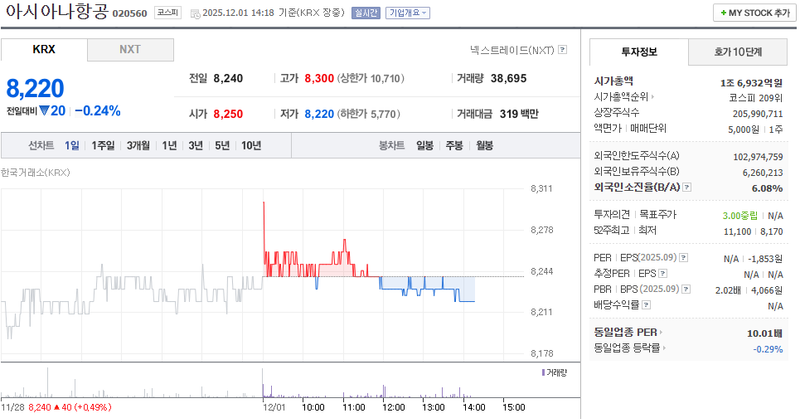Click the 거래량 value 38,695
This screenshot has height=419, width=800.
(x=509, y=79)
